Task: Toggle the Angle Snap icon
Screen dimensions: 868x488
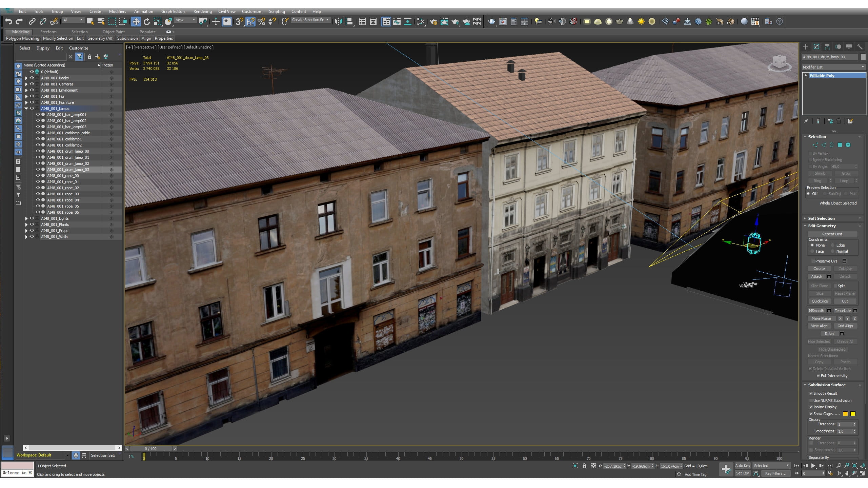Action: pyautogui.click(x=250, y=22)
